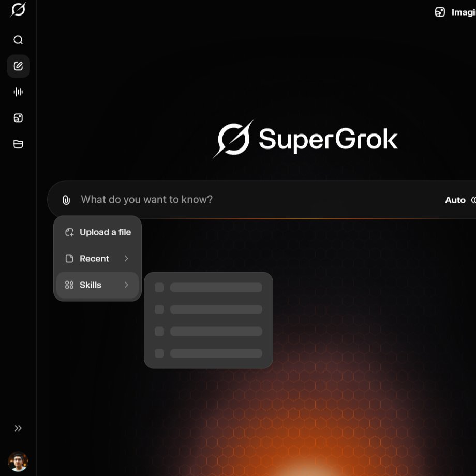Expand the sidebar with double chevron

coord(18,428)
